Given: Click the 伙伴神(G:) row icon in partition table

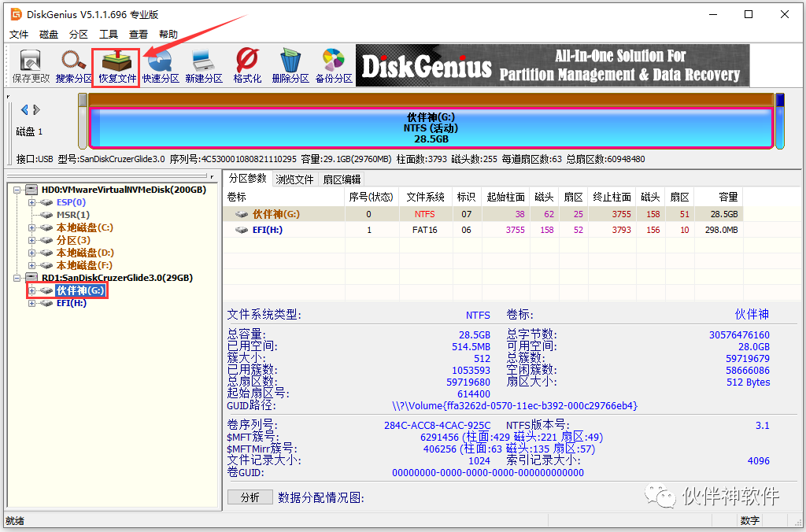Looking at the screenshot, I should tap(242, 214).
